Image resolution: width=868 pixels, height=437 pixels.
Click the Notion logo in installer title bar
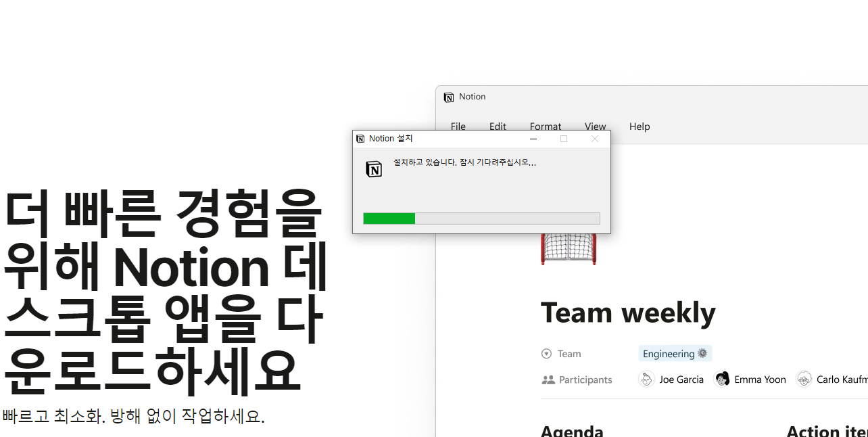360,139
